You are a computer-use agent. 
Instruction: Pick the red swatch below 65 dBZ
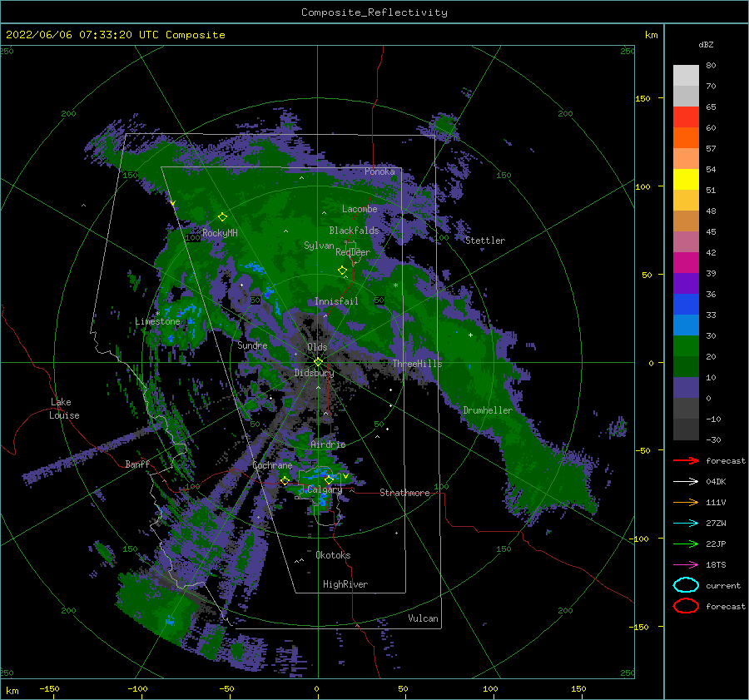686,117
